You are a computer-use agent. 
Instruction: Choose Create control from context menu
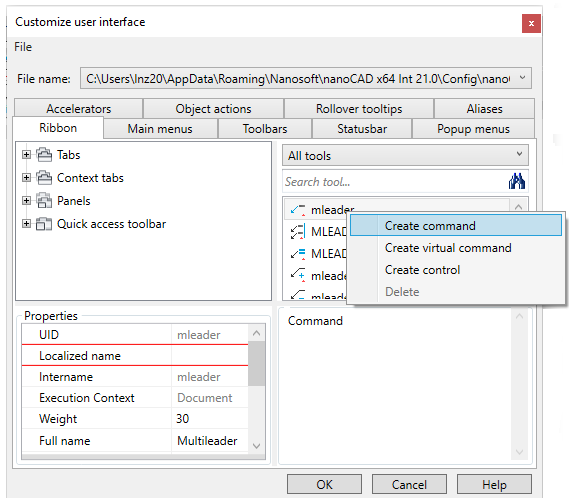pos(456,270)
